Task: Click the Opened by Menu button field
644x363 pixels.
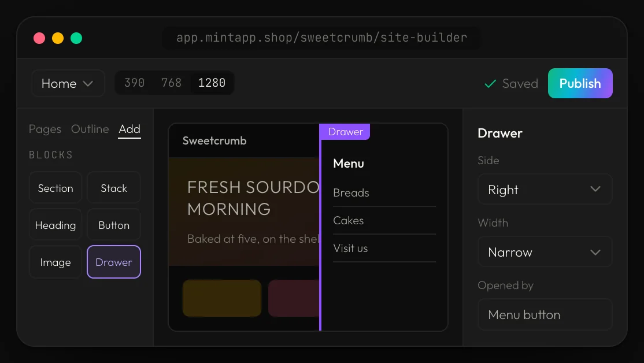Action: (x=545, y=314)
